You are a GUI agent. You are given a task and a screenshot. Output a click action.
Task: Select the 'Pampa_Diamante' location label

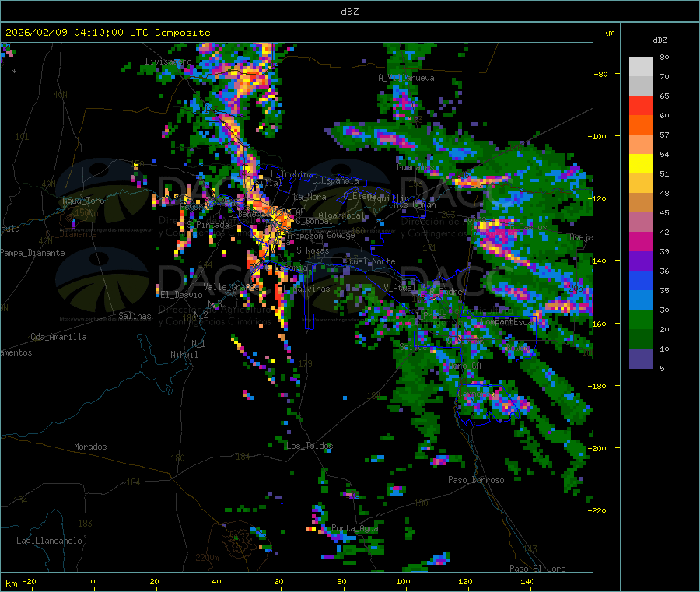(32, 253)
